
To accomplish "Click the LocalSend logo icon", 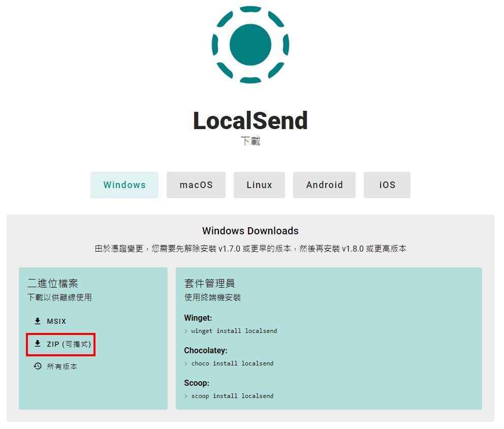I will 250,44.
